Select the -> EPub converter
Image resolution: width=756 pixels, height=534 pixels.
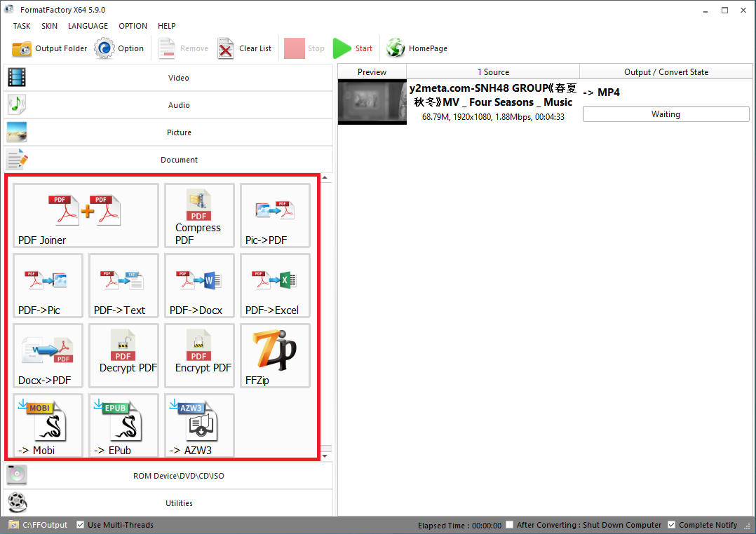click(x=123, y=425)
